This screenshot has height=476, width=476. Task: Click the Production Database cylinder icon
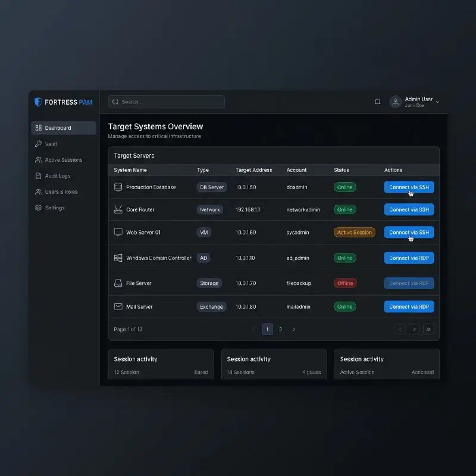pyautogui.click(x=118, y=187)
